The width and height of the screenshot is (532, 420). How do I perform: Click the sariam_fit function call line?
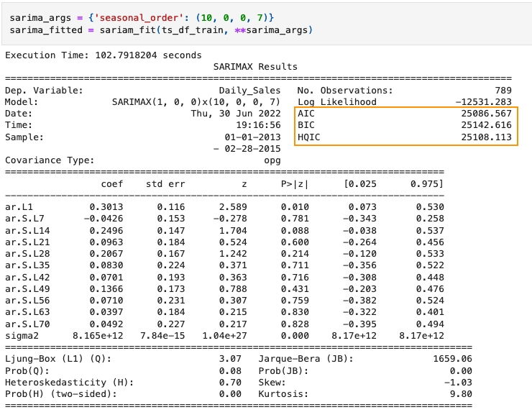click(x=160, y=30)
